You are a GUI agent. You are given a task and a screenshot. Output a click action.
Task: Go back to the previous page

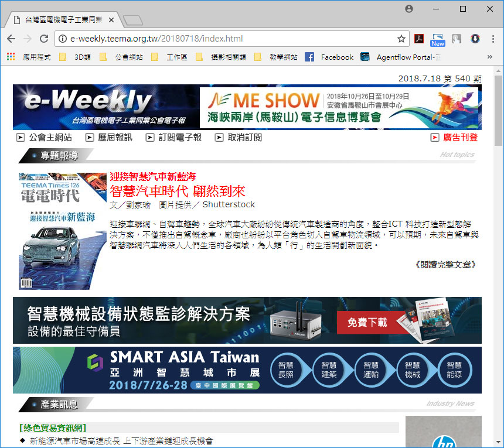tap(11, 39)
